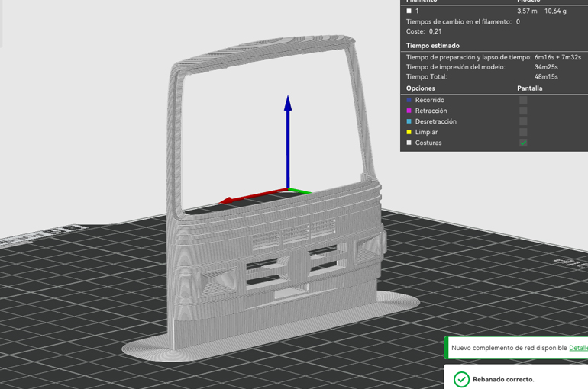Uncheck the Costuras display checkbox

(523, 143)
